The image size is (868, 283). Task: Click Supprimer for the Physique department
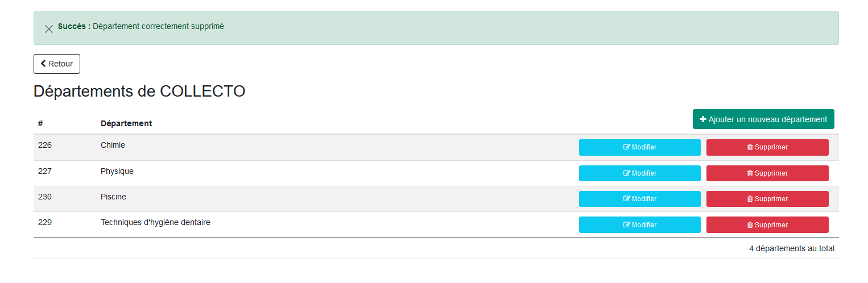(x=767, y=173)
